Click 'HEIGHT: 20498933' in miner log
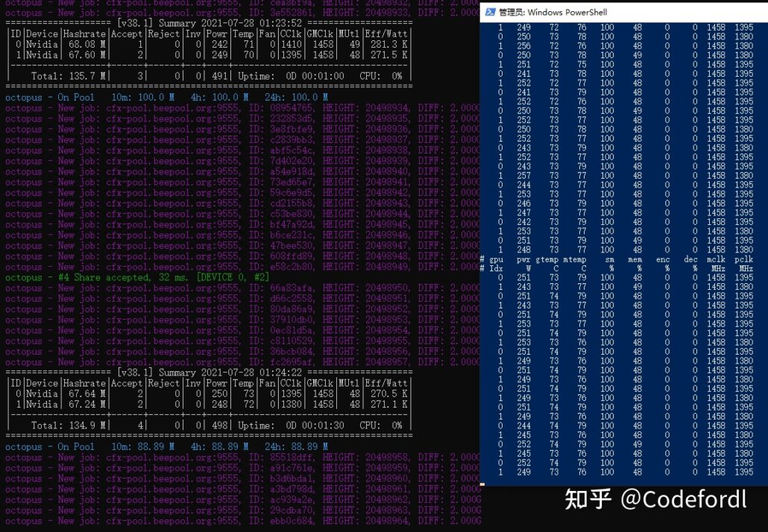This screenshot has width=768, height=532. 366,13
